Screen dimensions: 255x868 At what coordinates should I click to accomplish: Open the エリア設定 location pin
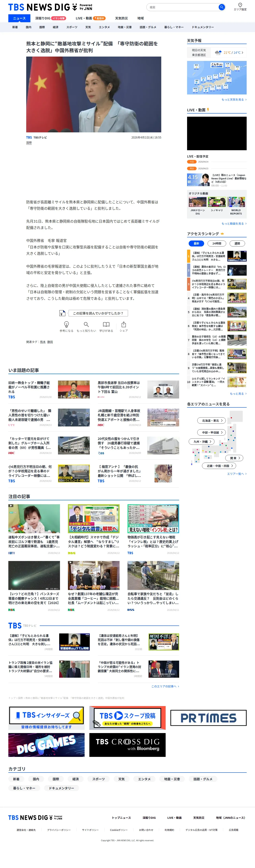[240, 6]
